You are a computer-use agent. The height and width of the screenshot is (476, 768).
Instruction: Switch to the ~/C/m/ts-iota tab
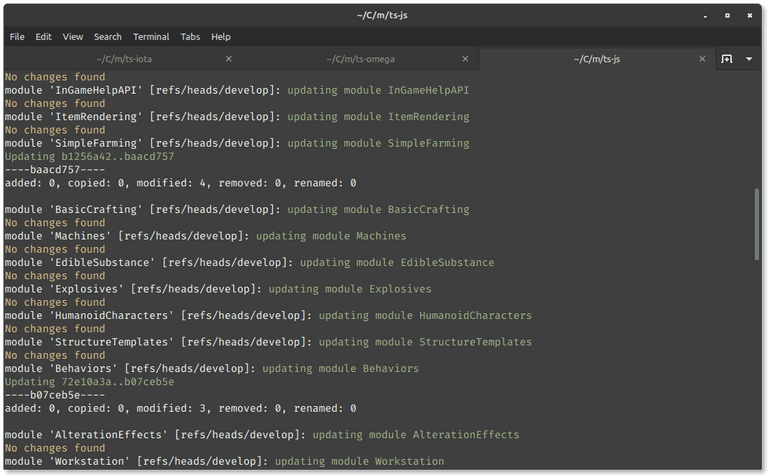click(x=124, y=59)
